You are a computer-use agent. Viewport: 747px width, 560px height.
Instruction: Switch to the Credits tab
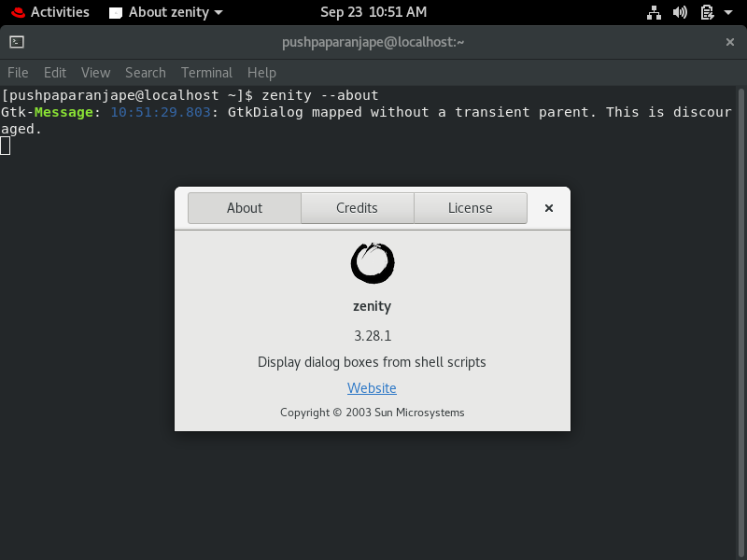coord(358,207)
